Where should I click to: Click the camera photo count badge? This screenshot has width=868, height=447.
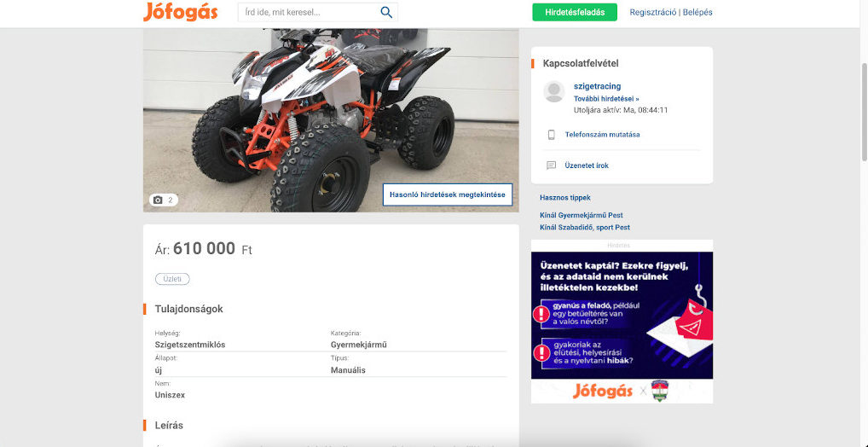164,200
